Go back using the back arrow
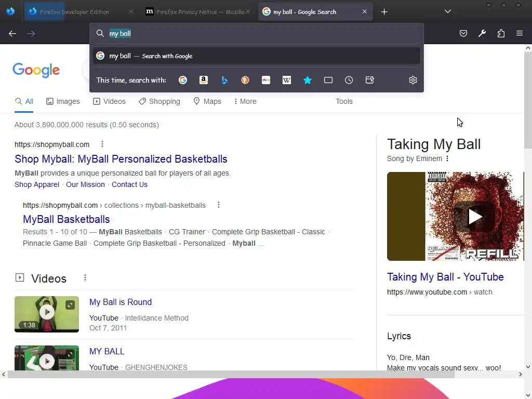 coord(12,33)
